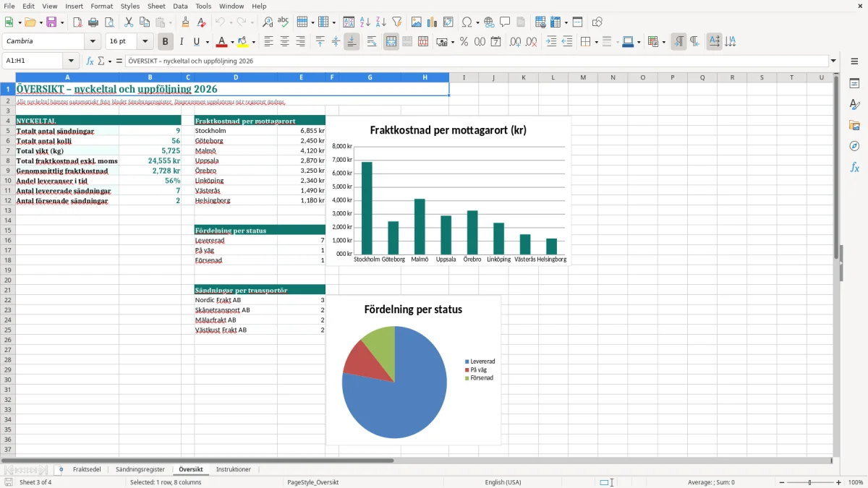
Task: Open Special Character omega icon
Action: 467,22
